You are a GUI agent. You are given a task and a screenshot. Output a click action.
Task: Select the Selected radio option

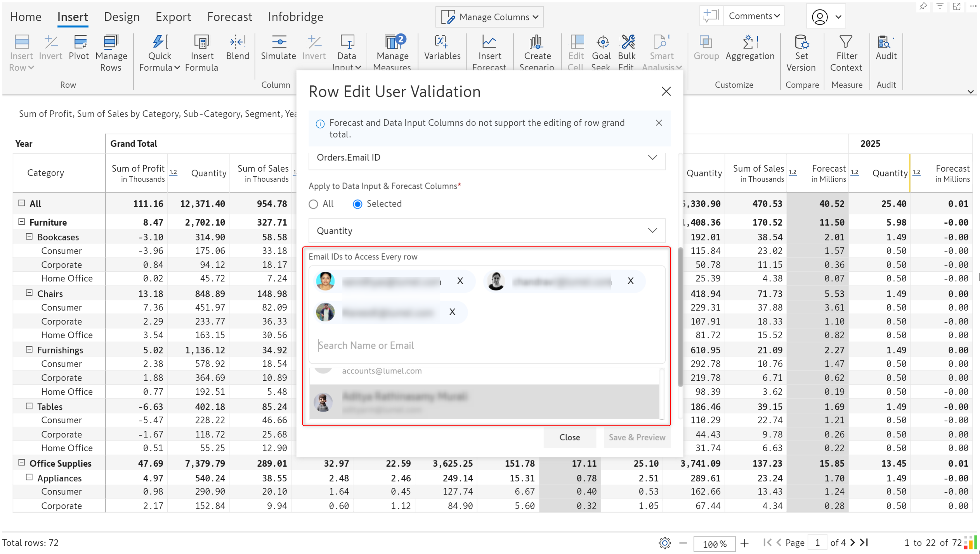[x=357, y=204]
